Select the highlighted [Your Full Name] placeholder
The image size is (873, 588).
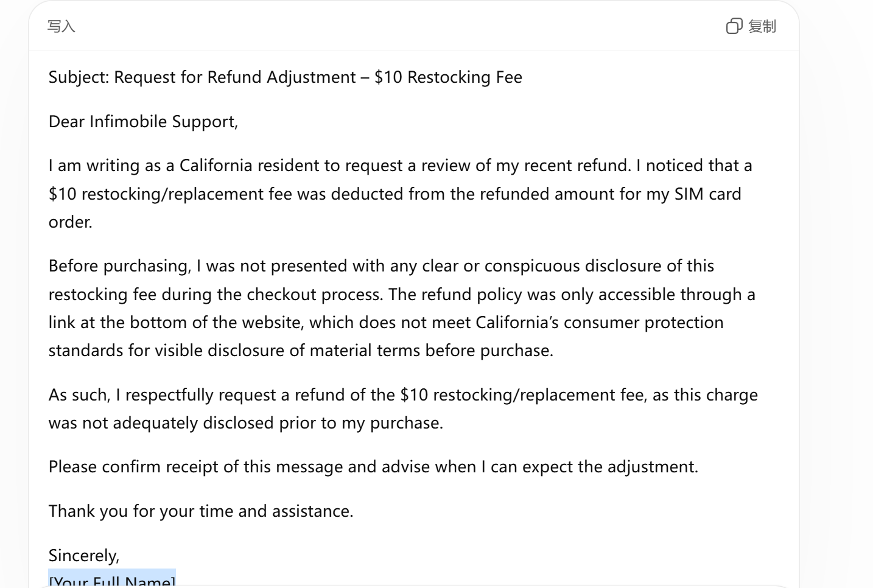click(x=112, y=581)
